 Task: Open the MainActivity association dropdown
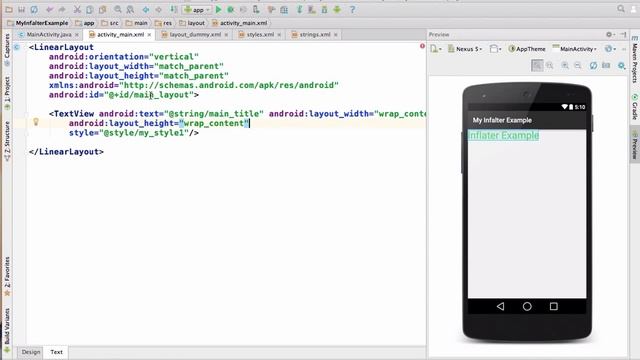(x=574, y=49)
